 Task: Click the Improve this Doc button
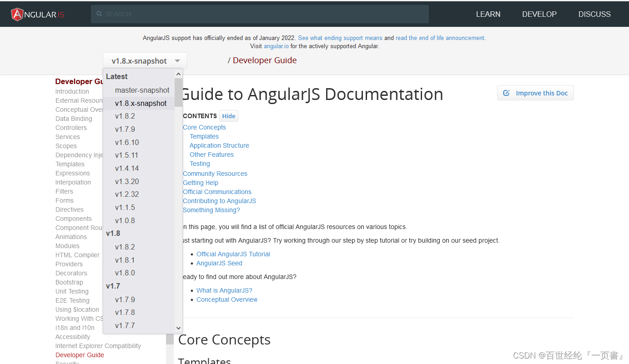point(535,93)
